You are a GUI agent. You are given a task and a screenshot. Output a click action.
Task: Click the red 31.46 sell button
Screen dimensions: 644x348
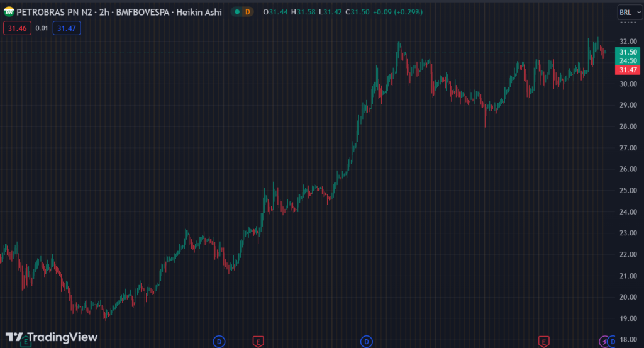(x=17, y=28)
